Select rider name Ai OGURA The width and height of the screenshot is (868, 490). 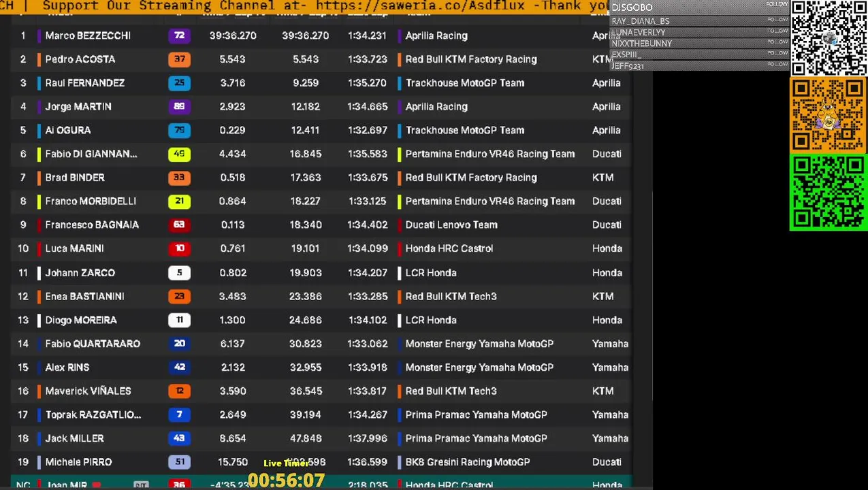click(x=68, y=130)
